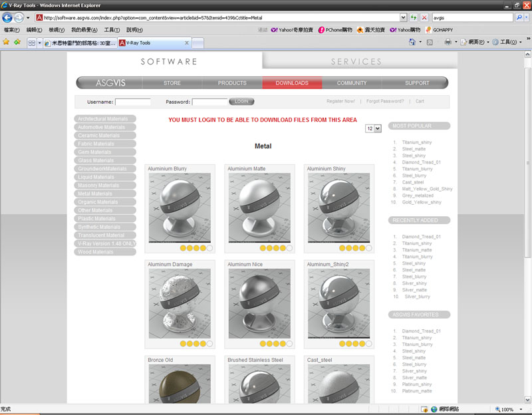
Task: Open the Bronze Old material thumbnail
Action: 180,384
